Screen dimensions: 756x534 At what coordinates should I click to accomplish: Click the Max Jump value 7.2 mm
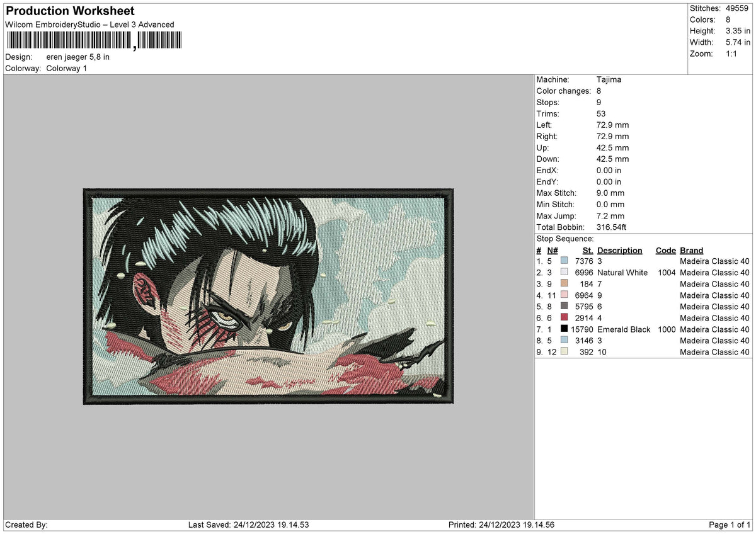coord(610,215)
